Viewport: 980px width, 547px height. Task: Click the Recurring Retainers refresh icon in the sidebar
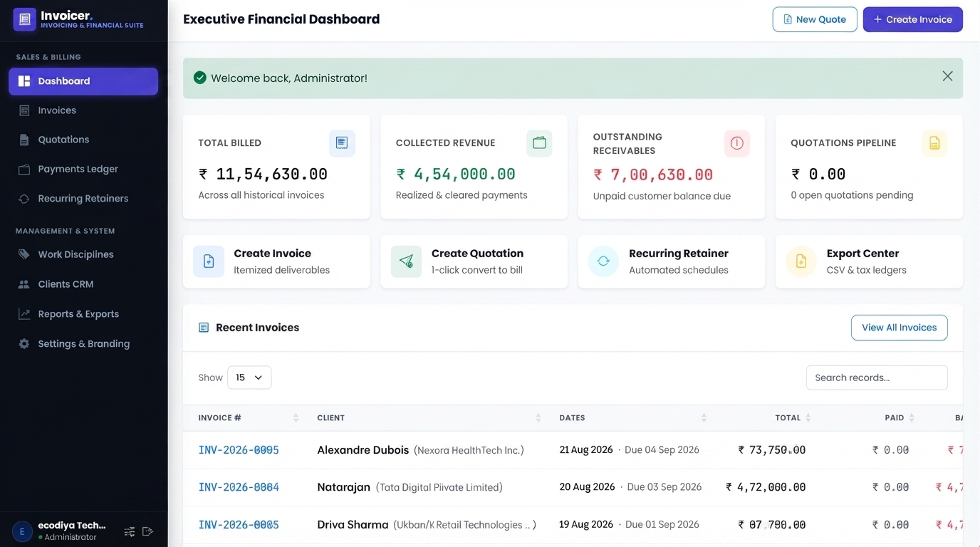click(x=24, y=199)
